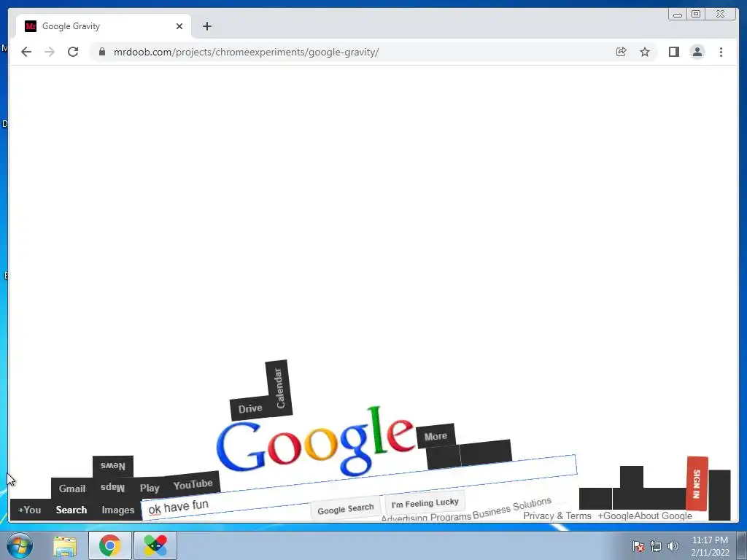Screen dimensions: 747x560
Task: Open the Chrome three-dot menu
Action: tap(721, 52)
